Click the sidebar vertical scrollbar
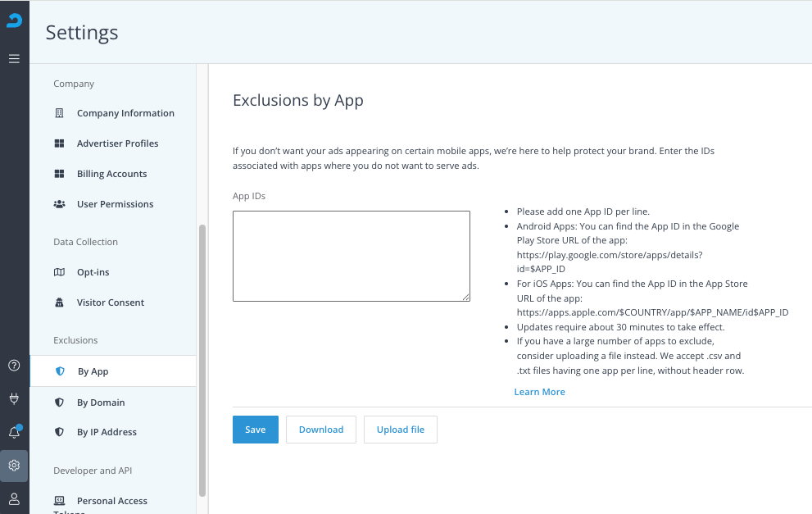The height and width of the screenshot is (514, 812). (202, 360)
